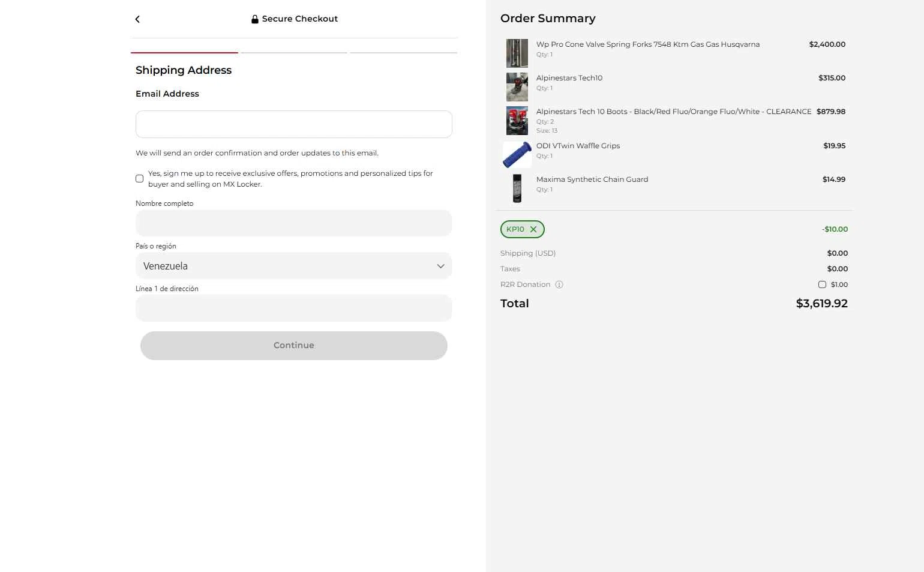This screenshot has width=924, height=572.
Task: Click the -$10.00 discount amount
Action: pyautogui.click(x=835, y=229)
